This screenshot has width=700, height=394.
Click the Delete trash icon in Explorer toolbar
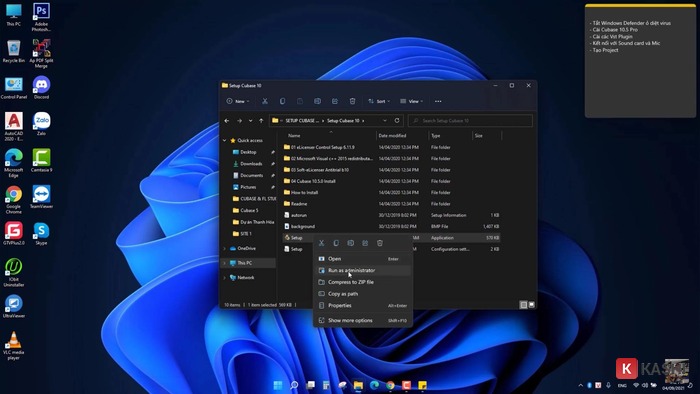click(x=352, y=101)
